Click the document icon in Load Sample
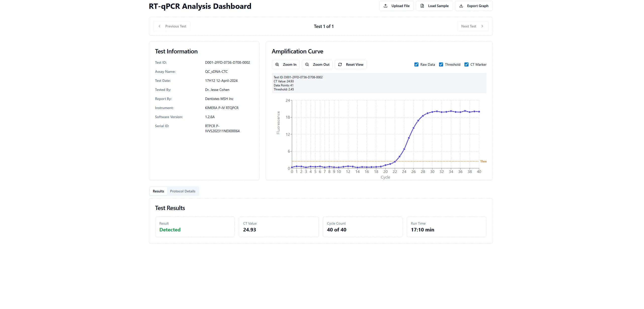 (x=422, y=6)
